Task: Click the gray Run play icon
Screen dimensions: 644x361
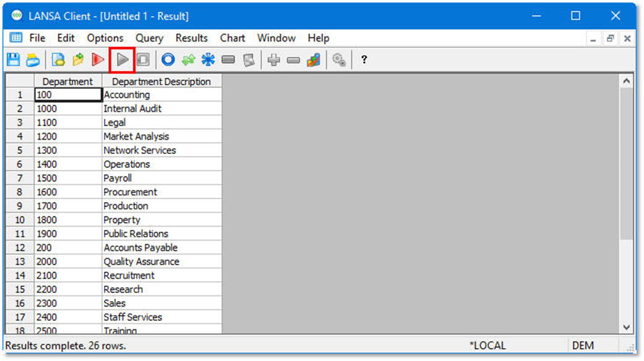Action: point(122,60)
